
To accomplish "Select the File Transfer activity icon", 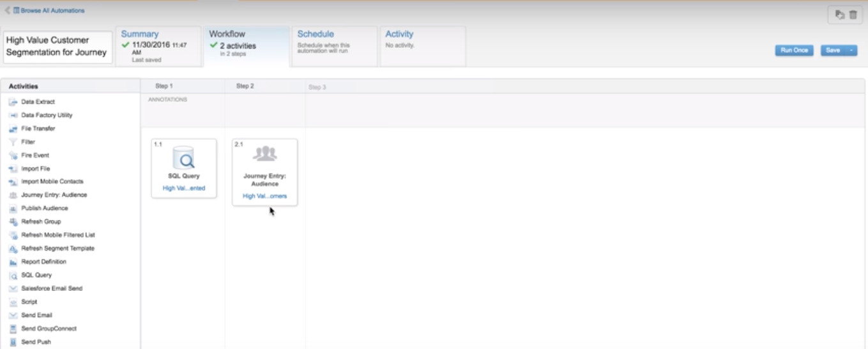I will point(13,129).
